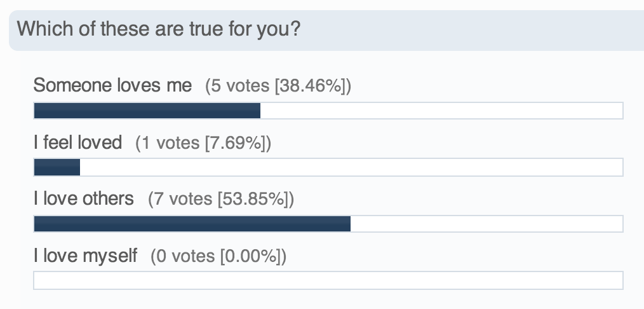The width and height of the screenshot is (644, 309).
Task: Click the '0 votes [0.00%]' text
Action: 218,256
